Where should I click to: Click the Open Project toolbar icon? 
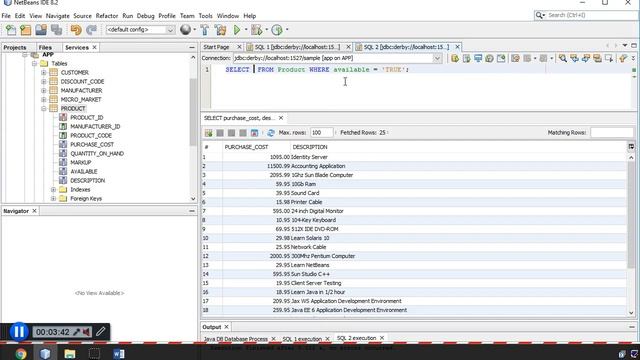tap(41, 30)
